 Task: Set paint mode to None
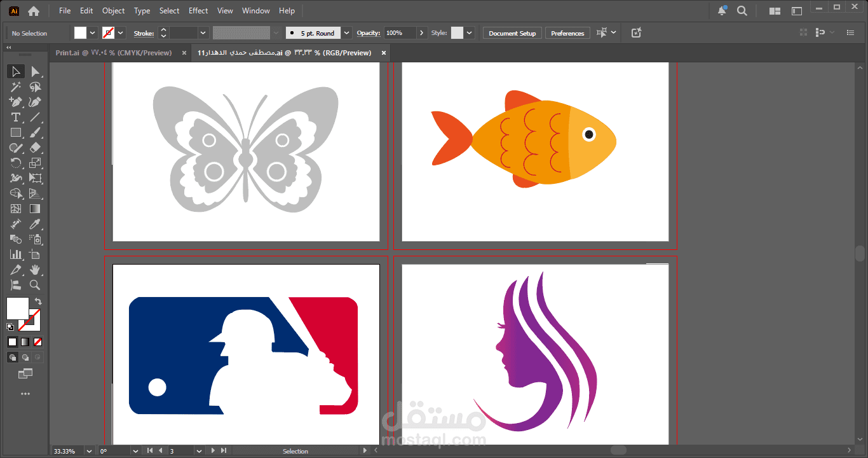(38, 342)
